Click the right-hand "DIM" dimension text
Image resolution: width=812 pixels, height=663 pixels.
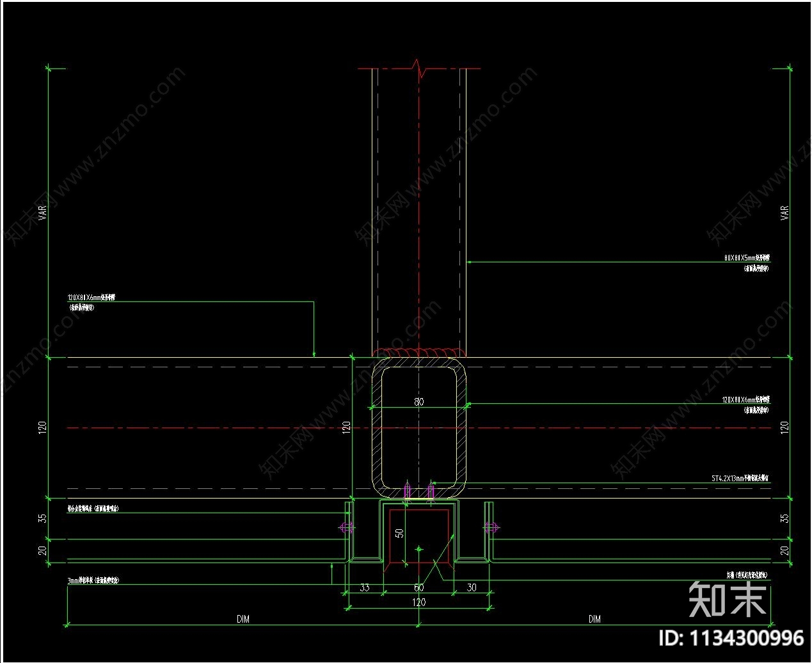point(595,619)
